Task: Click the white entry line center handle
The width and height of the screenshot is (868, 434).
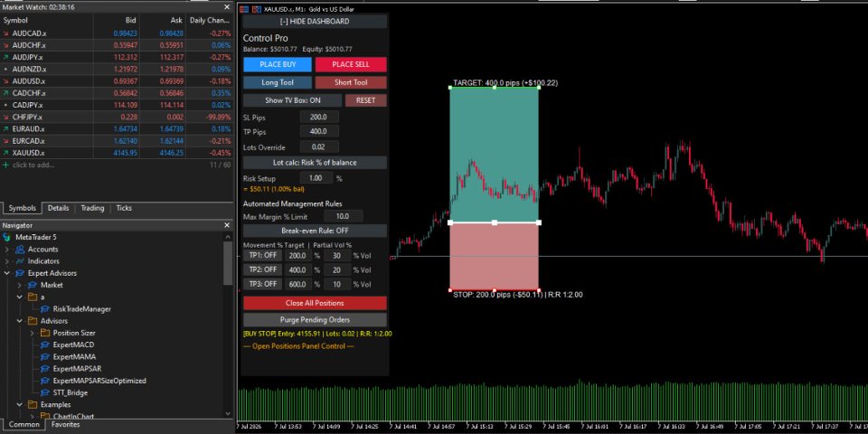Action: click(x=495, y=222)
